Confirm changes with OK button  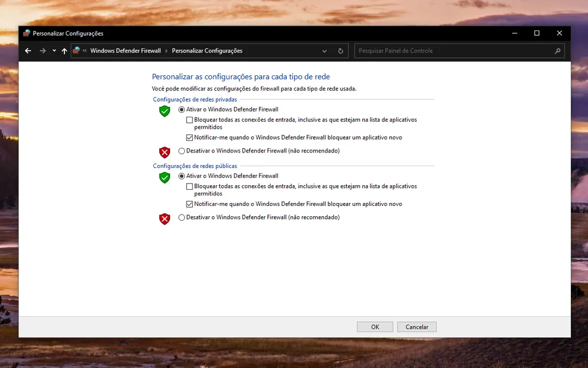[375, 327]
